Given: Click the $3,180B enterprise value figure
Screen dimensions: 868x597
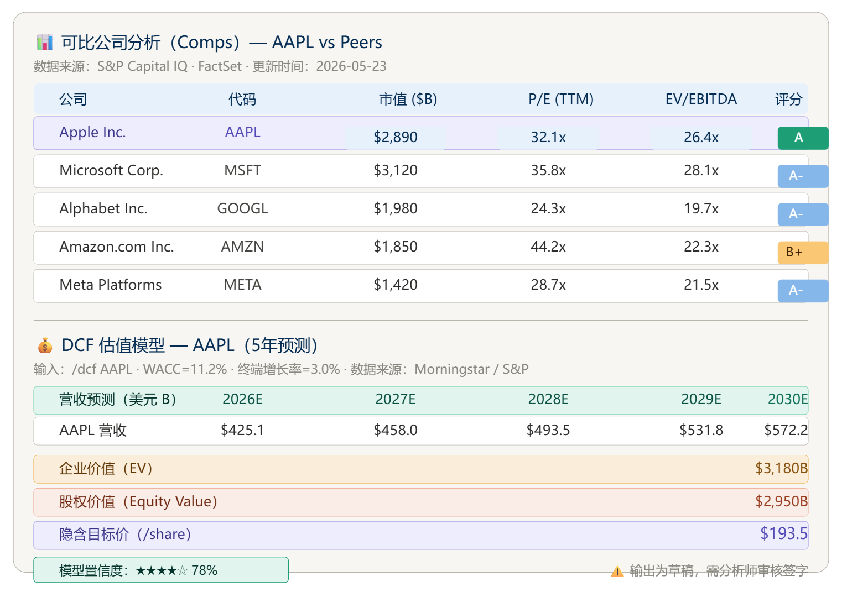Looking at the screenshot, I should [x=782, y=469].
